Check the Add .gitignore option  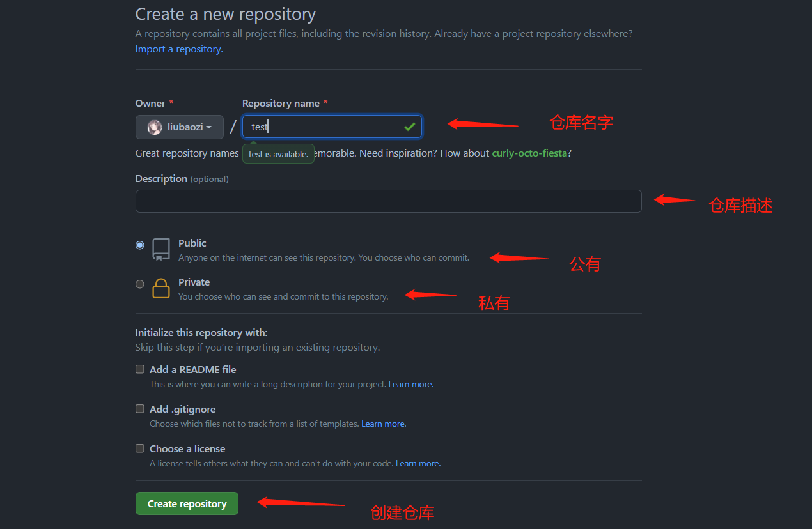[x=140, y=409]
